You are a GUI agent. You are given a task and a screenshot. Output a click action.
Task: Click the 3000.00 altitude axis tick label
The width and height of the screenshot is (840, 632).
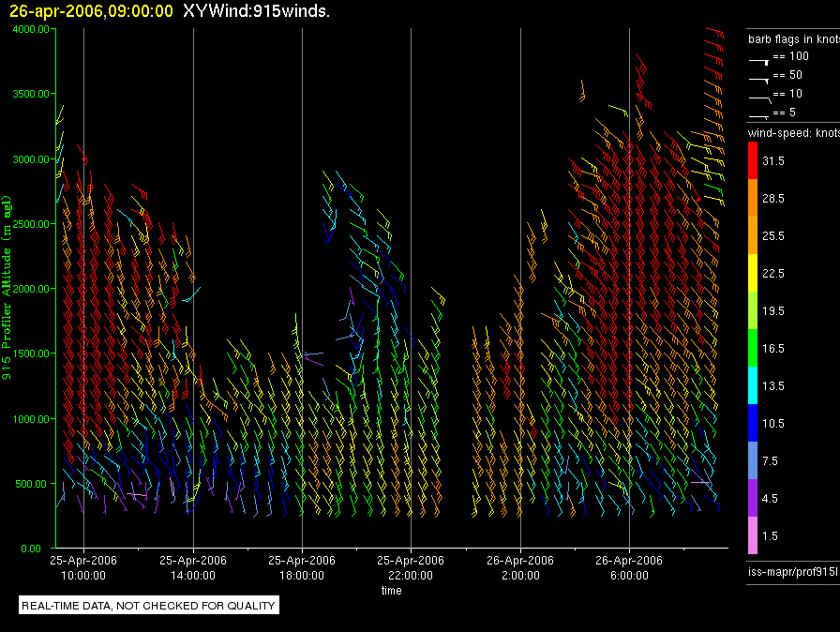pyautogui.click(x=32, y=159)
